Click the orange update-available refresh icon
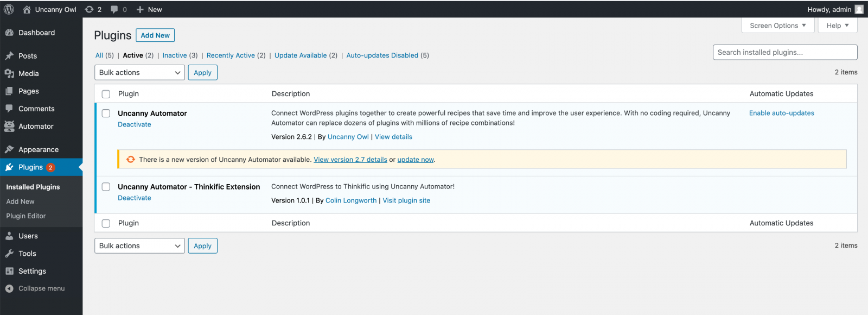The width and height of the screenshot is (868, 315). (131, 159)
